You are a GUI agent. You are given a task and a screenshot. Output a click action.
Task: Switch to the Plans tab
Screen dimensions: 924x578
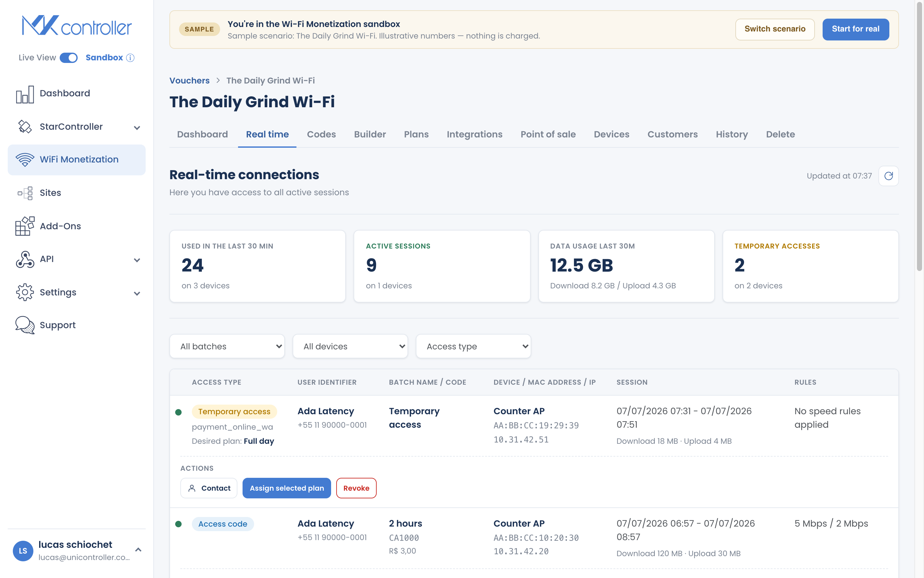[416, 134]
